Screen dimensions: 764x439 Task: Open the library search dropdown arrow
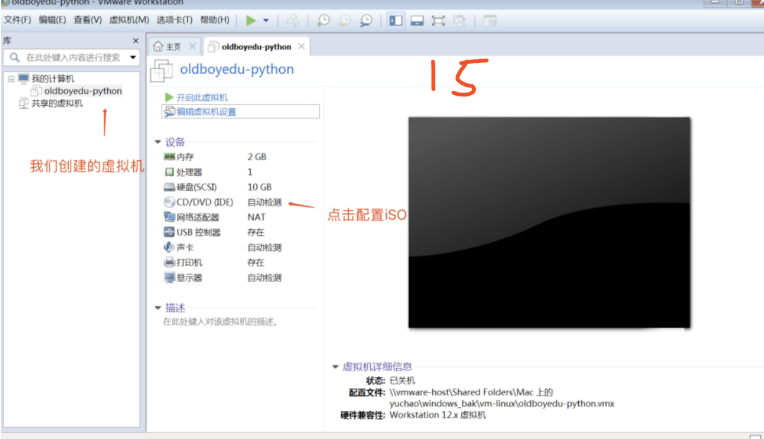point(133,57)
